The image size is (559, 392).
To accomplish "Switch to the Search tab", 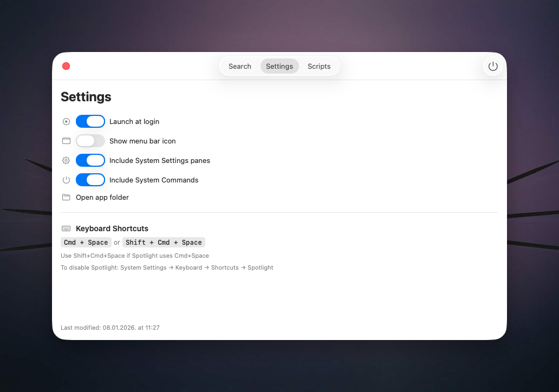I will (239, 66).
